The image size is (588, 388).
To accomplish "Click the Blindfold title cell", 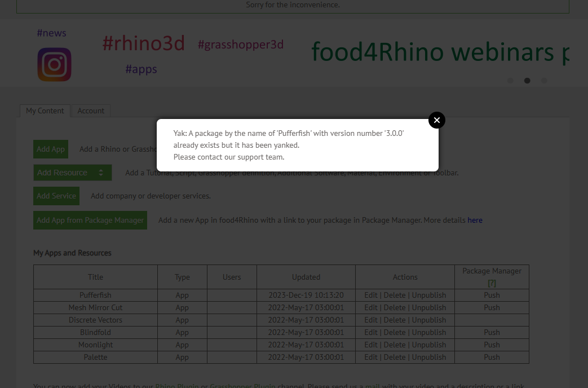I will click(x=95, y=333).
